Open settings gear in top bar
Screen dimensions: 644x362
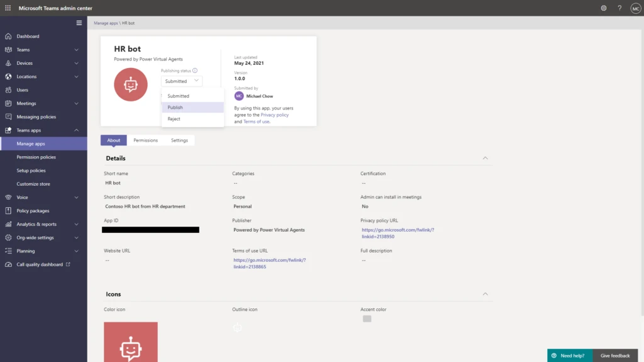[603, 8]
